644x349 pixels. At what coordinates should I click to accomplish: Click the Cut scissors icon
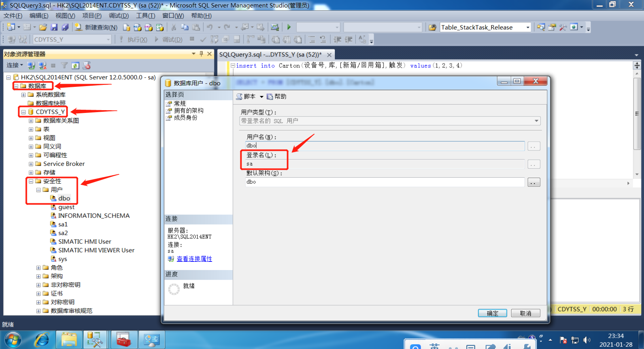[174, 27]
